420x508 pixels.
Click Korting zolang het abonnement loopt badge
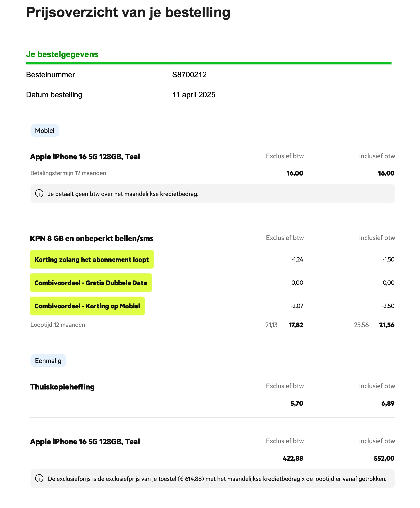[92, 259]
